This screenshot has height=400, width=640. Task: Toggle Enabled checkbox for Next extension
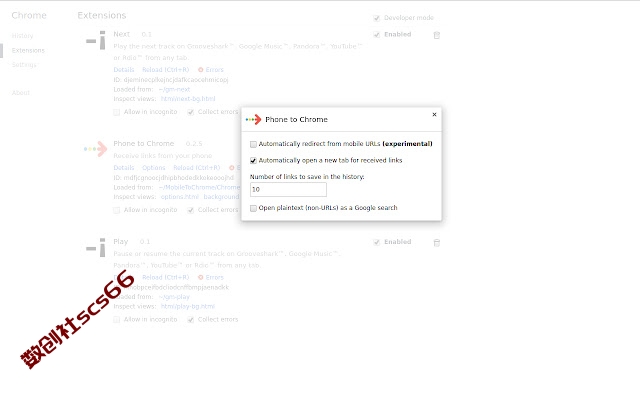coord(376,35)
